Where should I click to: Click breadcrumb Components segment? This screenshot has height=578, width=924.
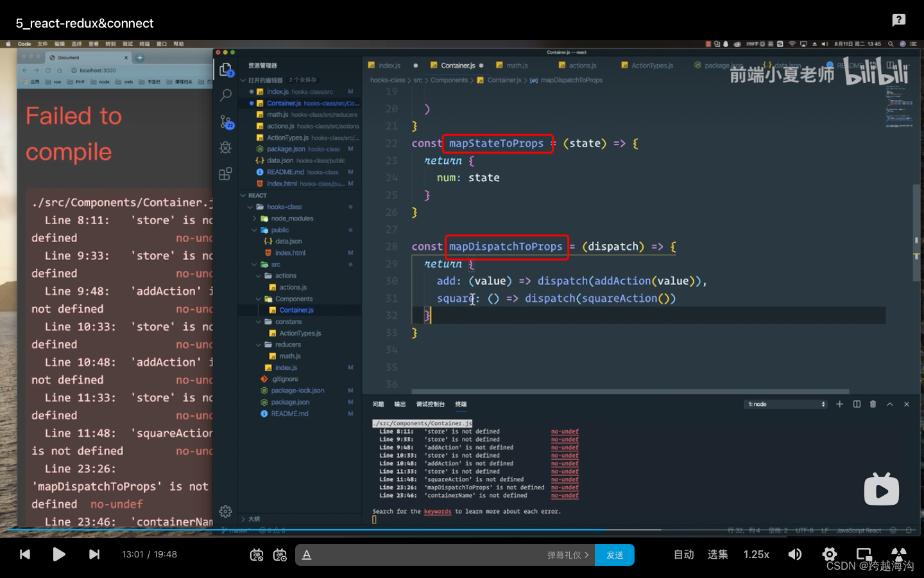[x=449, y=80]
